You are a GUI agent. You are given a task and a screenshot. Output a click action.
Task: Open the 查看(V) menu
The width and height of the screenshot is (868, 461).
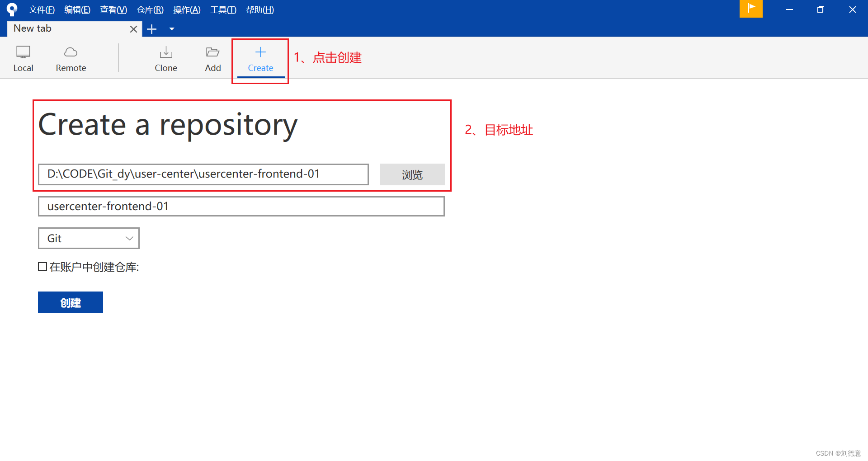(113, 9)
